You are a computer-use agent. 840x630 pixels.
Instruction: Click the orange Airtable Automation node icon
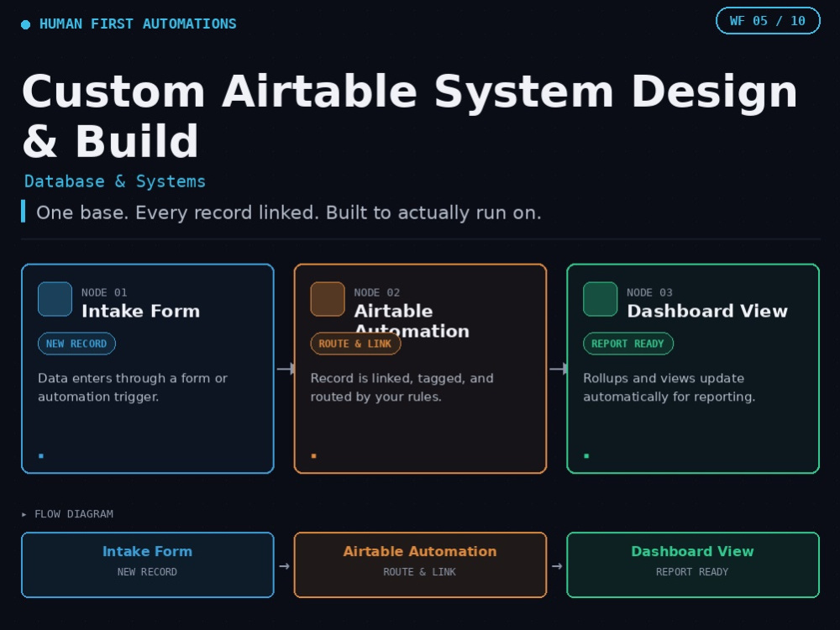[x=328, y=299]
